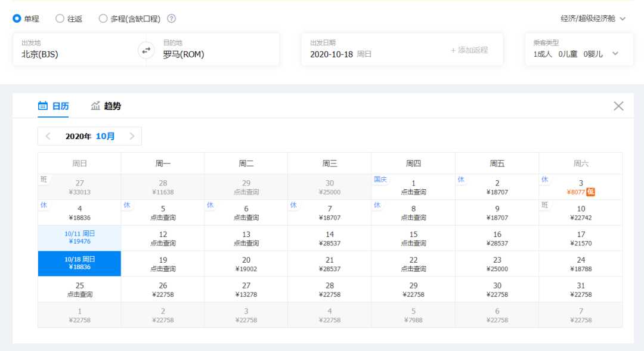644x351 pixels.
Task: Select September 30 priced ¥25000
Action: pos(329,187)
